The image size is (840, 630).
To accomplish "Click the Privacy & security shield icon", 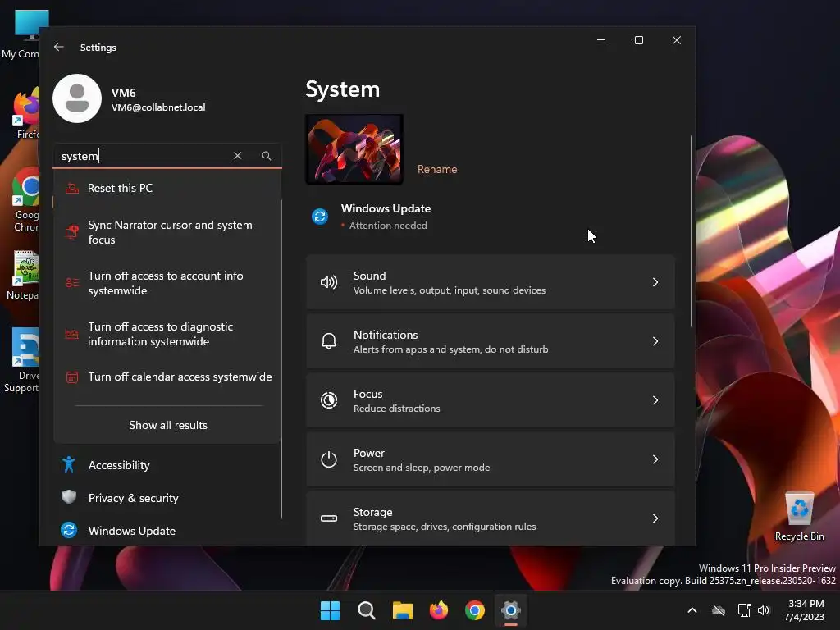I will coord(69,497).
